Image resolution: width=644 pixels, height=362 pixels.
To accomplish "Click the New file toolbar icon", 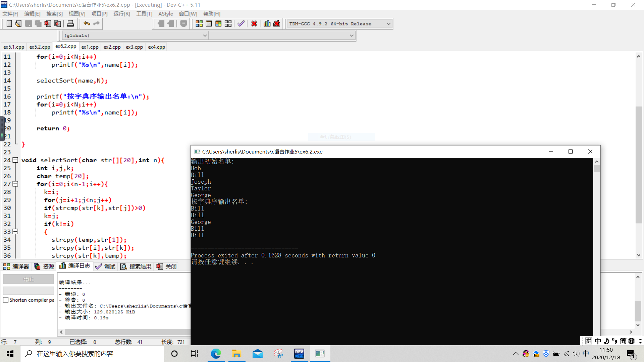I will point(9,24).
